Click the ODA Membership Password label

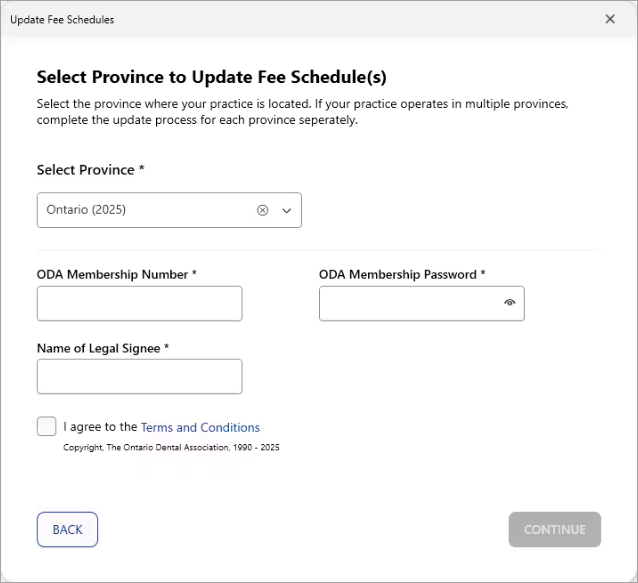pyautogui.click(x=402, y=274)
